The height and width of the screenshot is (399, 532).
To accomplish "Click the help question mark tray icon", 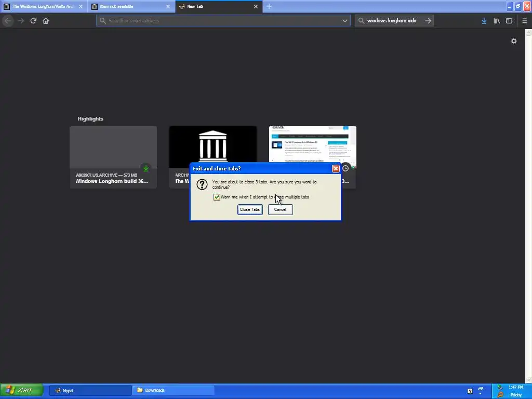I will pos(470,391).
